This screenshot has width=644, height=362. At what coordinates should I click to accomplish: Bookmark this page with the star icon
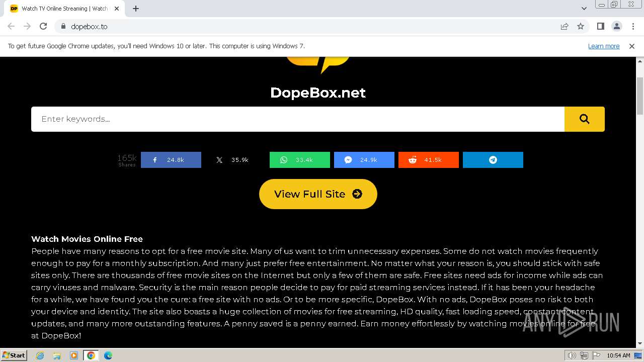[581, 26]
